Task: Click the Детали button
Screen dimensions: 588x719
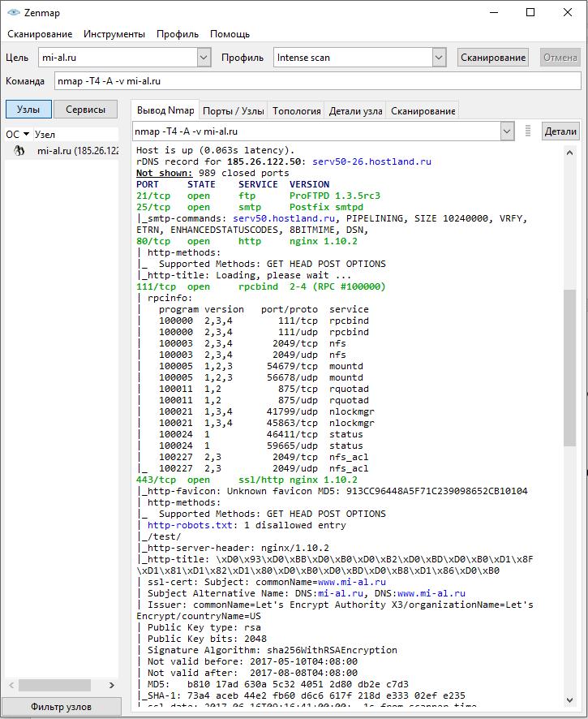Action: pyautogui.click(x=560, y=131)
